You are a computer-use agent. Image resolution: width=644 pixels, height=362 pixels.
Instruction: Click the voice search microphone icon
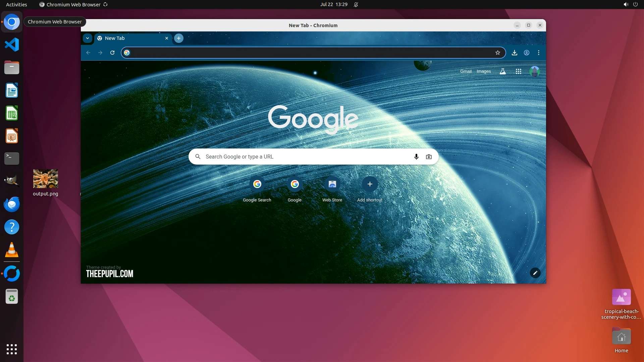(x=416, y=157)
